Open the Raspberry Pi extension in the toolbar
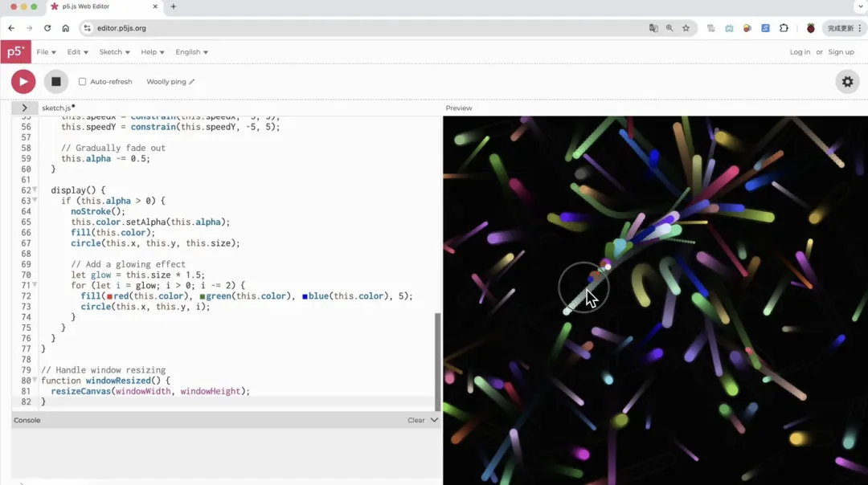Viewport: 868px width, 485px height. 809,27
